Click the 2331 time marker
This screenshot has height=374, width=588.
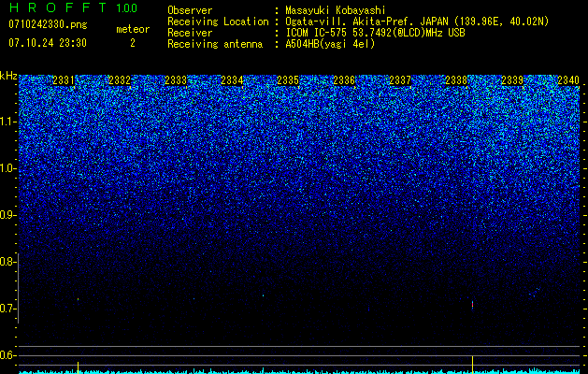coord(64,80)
